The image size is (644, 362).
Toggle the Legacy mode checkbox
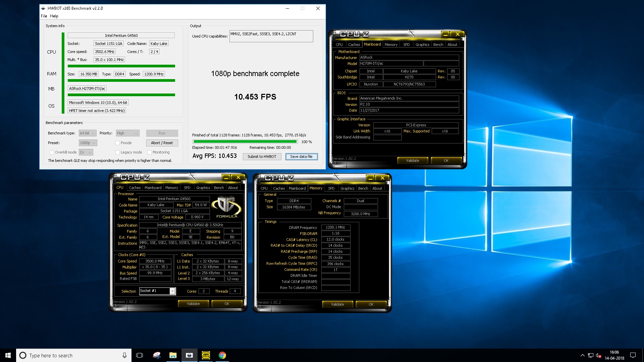[x=117, y=152]
